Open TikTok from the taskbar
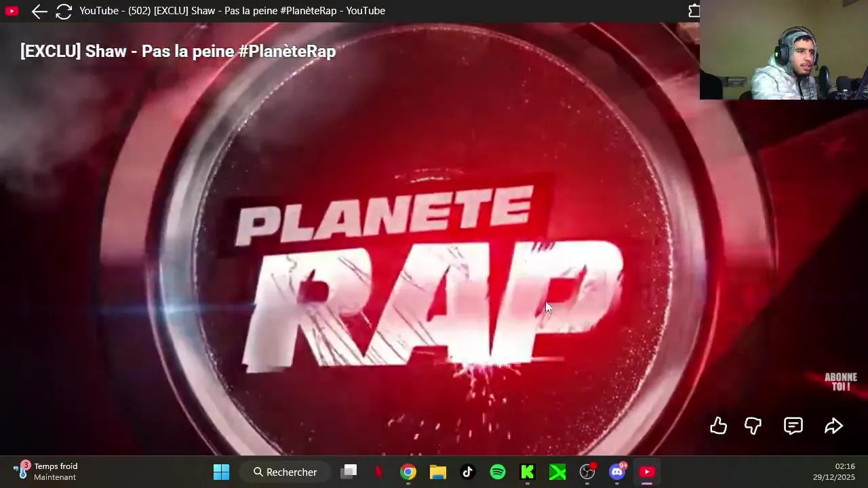Image resolution: width=868 pixels, height=488 pixels. tap(468, 472)
